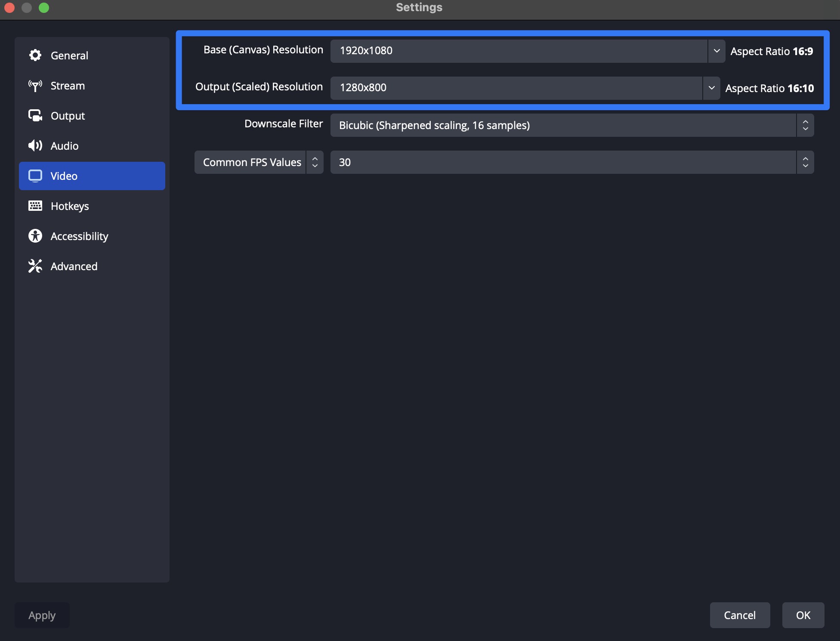Expand the Base (Canvas) Resolution dropdown arrow
This screenshot has height=641, width=840.
(716, 51)
